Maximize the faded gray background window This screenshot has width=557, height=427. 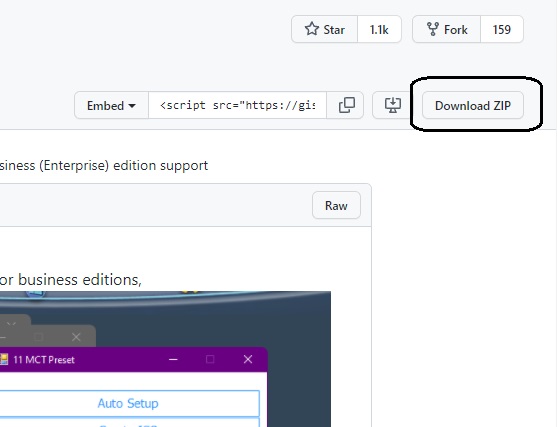click(38, 337)
